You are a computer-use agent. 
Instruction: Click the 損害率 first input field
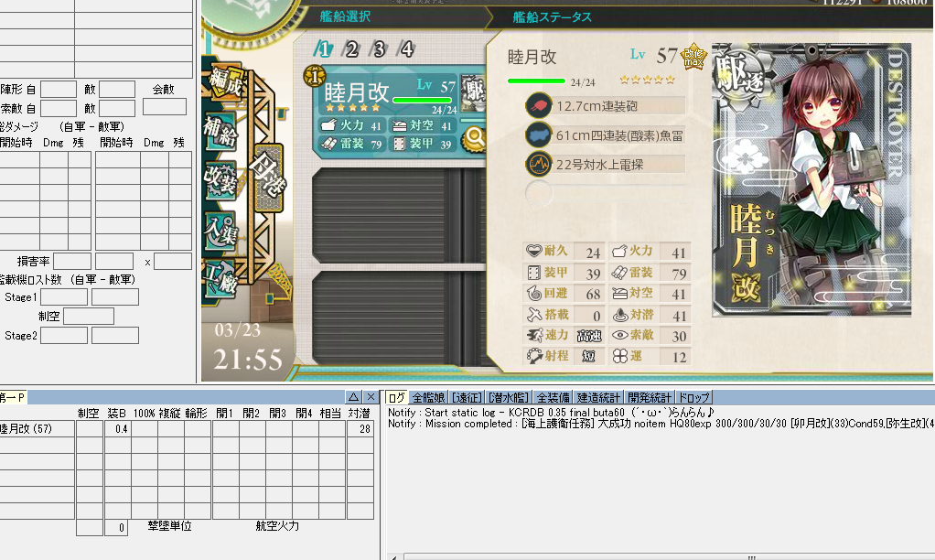(72, 261)
